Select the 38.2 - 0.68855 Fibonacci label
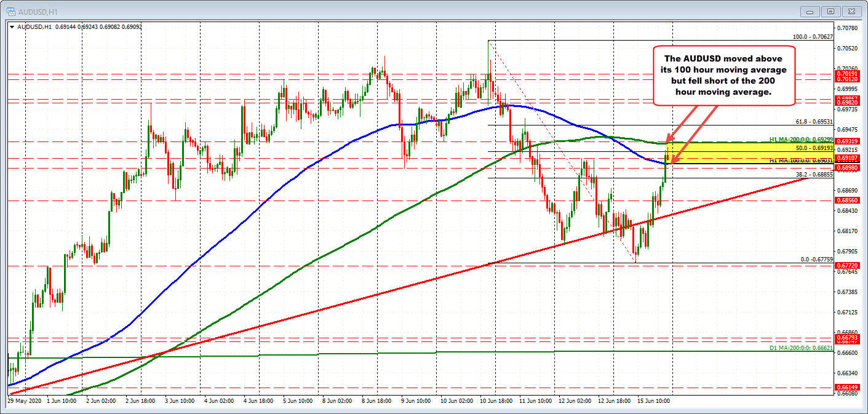Screen dimensions: 868x414 pyautogui.click(x=813, y=175)
